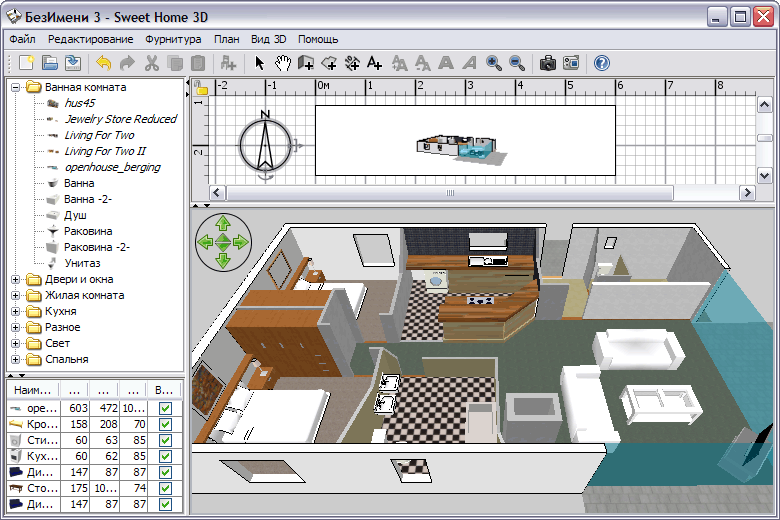Open help with the question mark icon

pyautogui.click(x=601, y=63)
